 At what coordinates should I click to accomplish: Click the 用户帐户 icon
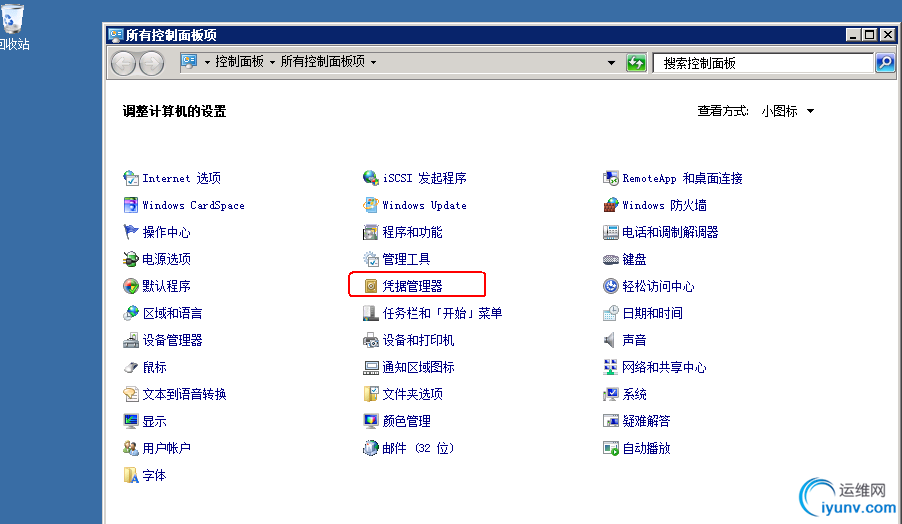coord(131,448)
